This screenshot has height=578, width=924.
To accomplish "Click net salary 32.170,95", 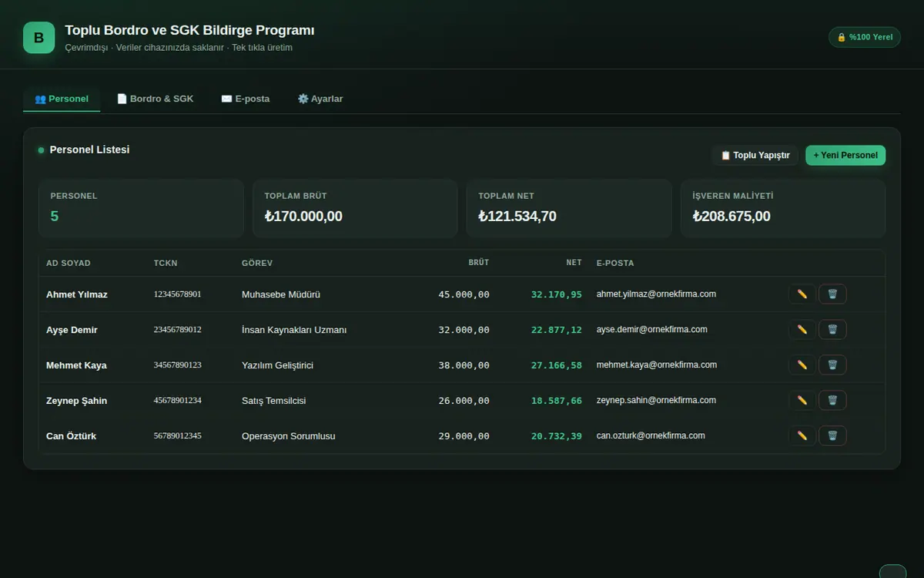I will (557, 294).
